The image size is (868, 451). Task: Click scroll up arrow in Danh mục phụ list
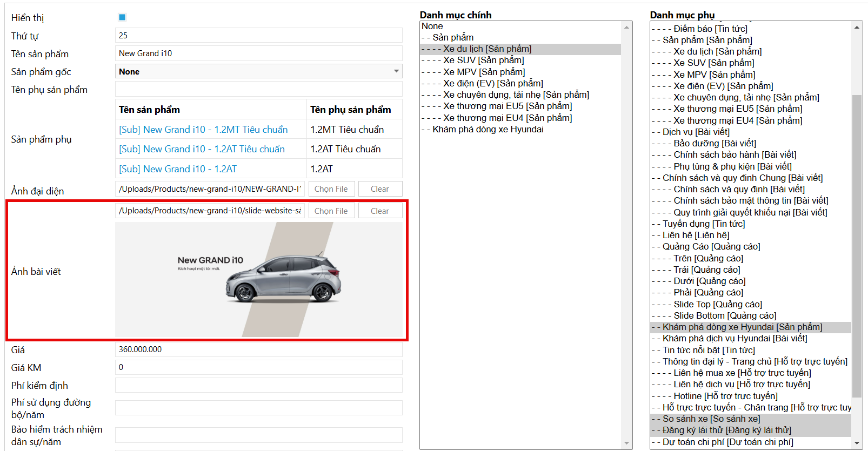[857, 27]
